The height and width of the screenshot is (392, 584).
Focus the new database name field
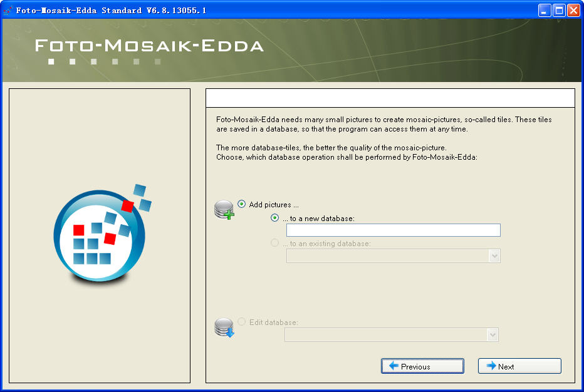pyautogui.click(x=394, y=230)
